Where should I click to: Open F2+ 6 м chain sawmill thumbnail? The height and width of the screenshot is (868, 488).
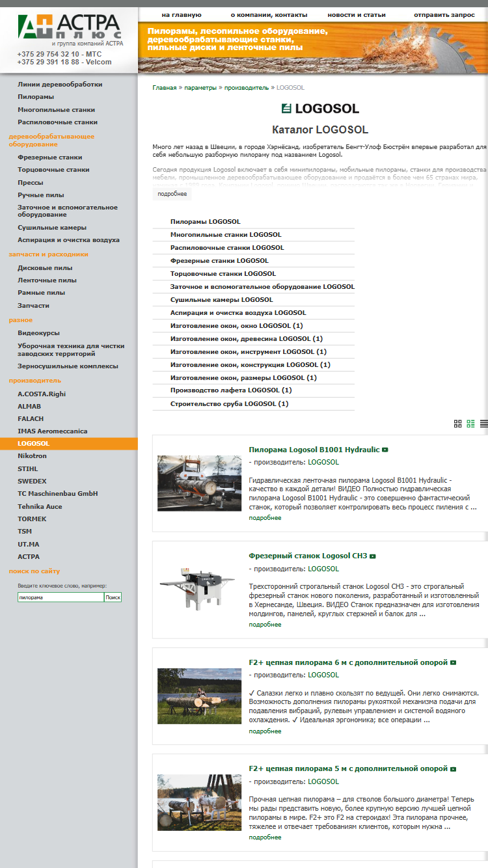pos(199,696)
